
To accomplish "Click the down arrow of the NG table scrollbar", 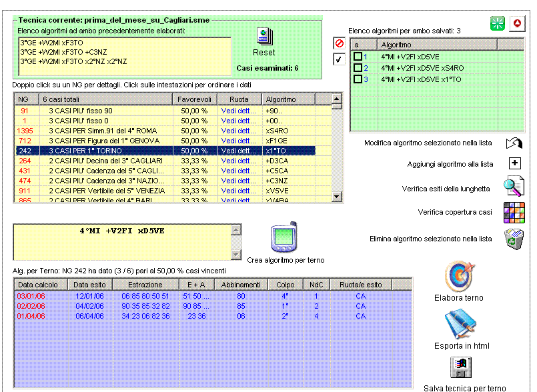I will [x=337, y=197].
